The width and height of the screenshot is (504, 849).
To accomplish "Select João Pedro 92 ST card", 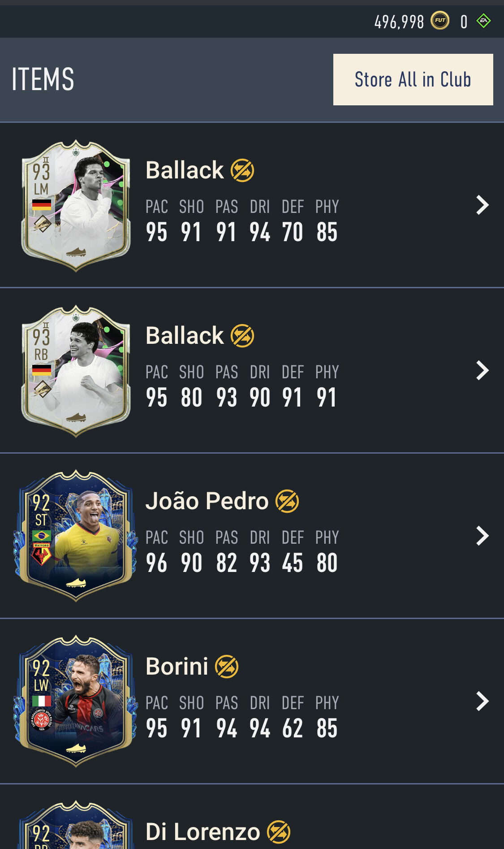I will [x=76, y=536].
